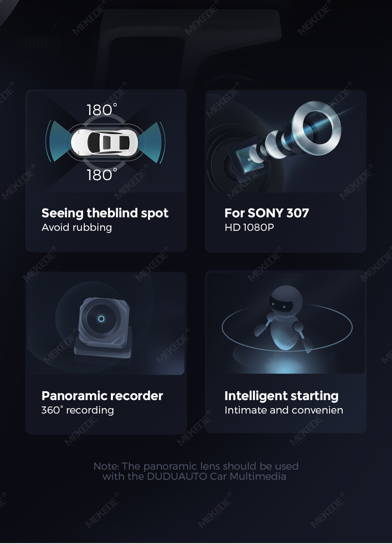Select the 'Seeing theblind spot' heading
Image resolution: width=392 pixels, height=544 pixels.
(105, 213)
